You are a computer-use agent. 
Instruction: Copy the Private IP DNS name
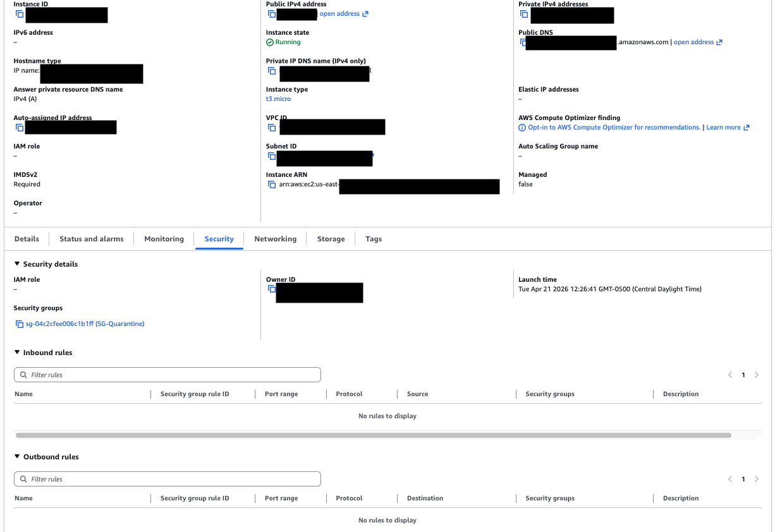(x=272, y=71)
